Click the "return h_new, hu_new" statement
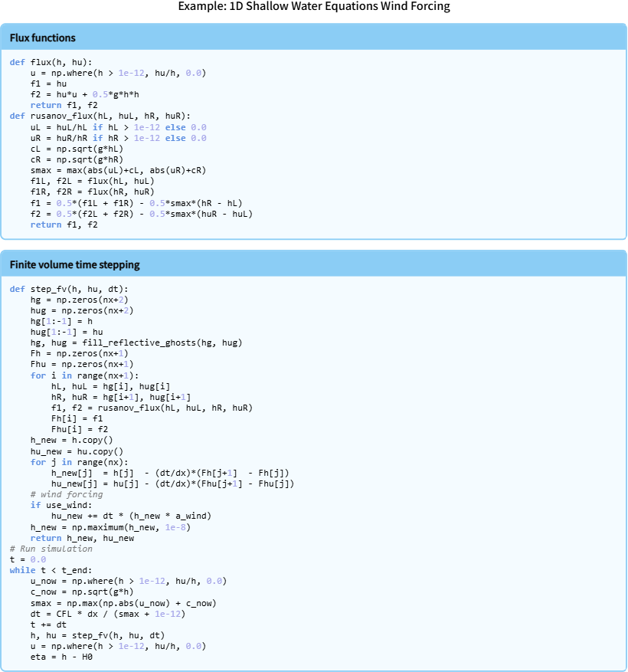 pyautogui.click(x=82, y=538)
